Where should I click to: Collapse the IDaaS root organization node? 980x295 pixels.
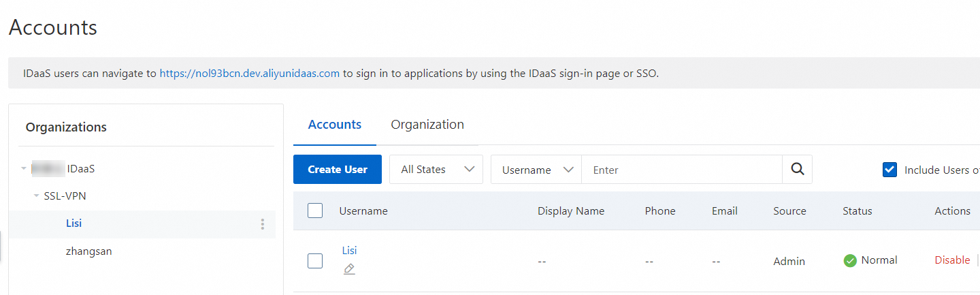24,168
